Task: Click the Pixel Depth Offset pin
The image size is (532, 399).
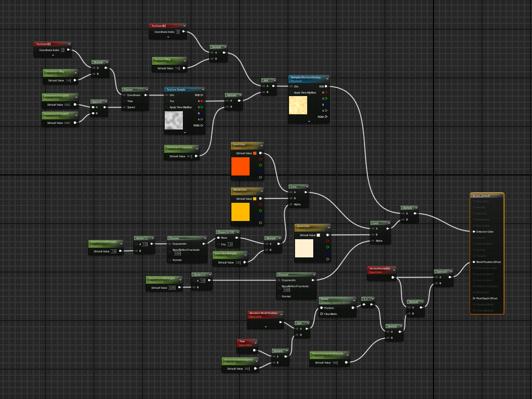Action: (474, 298)
